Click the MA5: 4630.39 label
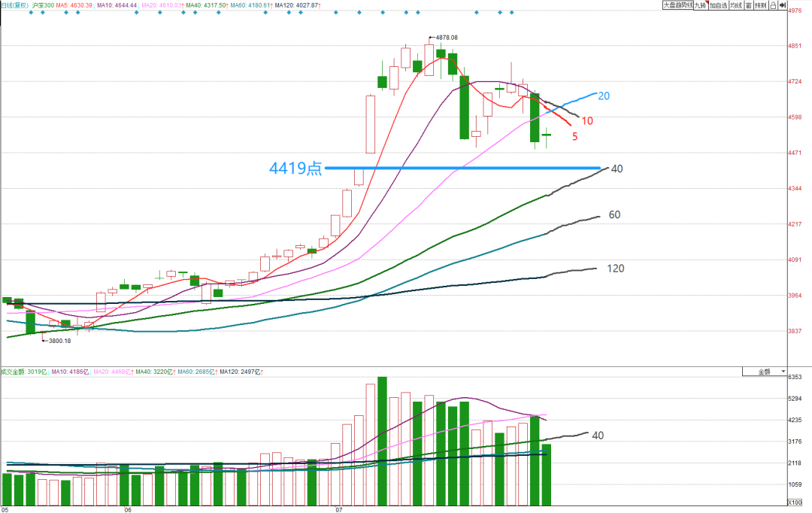 click(x=74, y=5)
